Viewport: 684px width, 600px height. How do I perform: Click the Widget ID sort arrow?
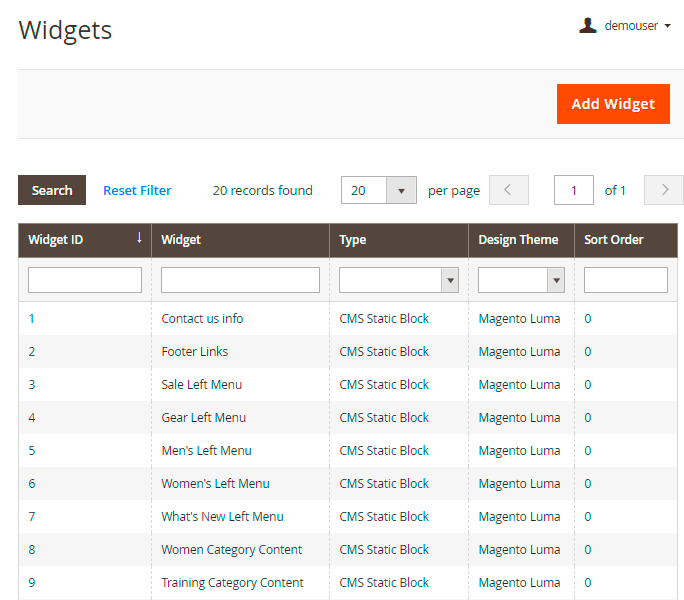coord(139,239)
